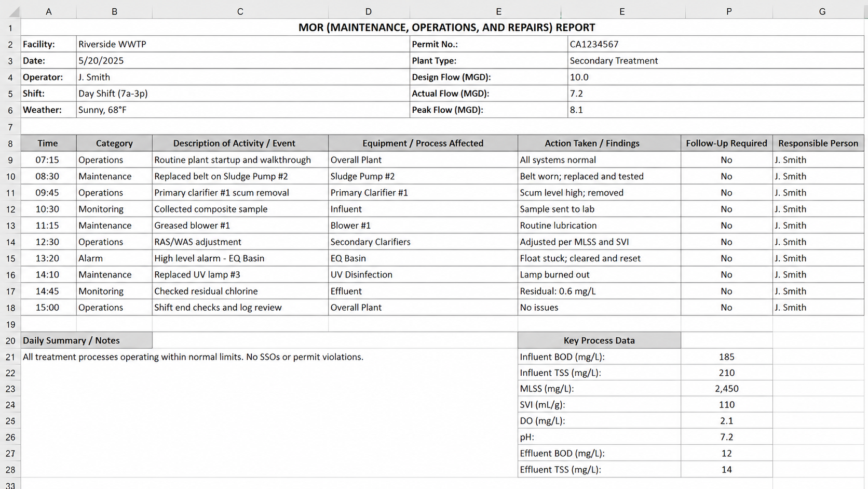Click the 'Time' table header
The height and width of the screenshot is (489, 868).
pyautogui.click(x=48, y=143)
